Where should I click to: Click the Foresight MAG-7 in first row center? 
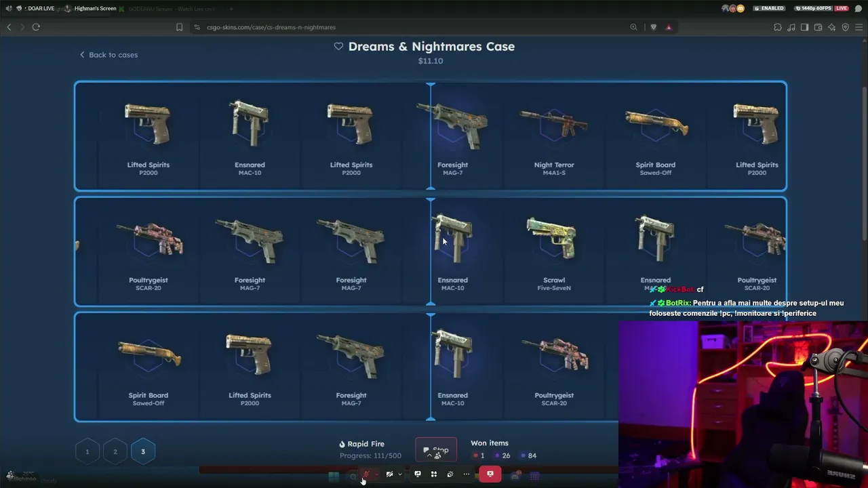452,138
